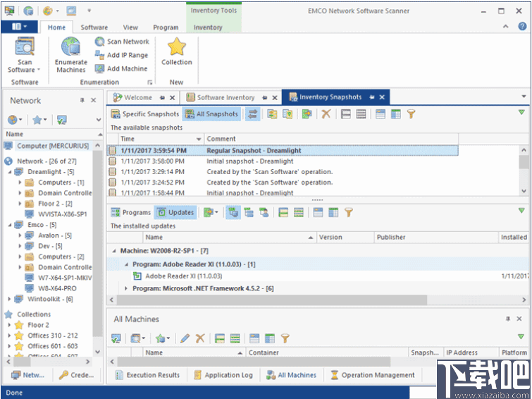Collapse the Machine: W2008-R2-SP1 group

(x=114, y=251)
